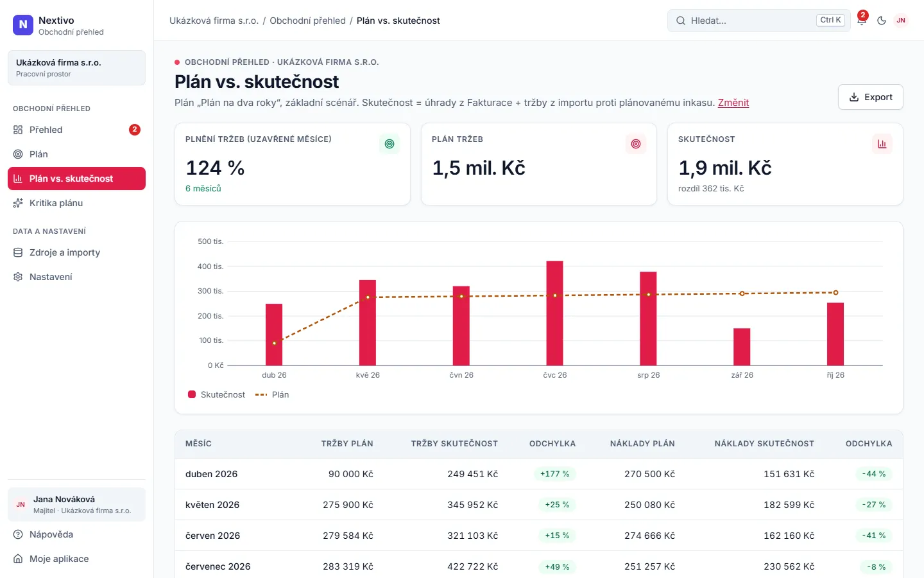Click the Tržby skutečnost column header
924x578 pixels.
coord(454,444)
